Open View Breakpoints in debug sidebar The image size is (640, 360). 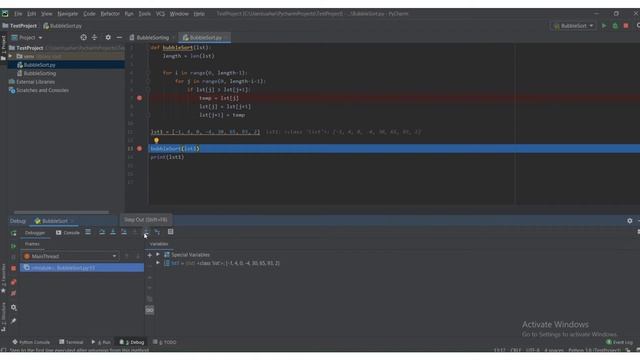[13, 282]
